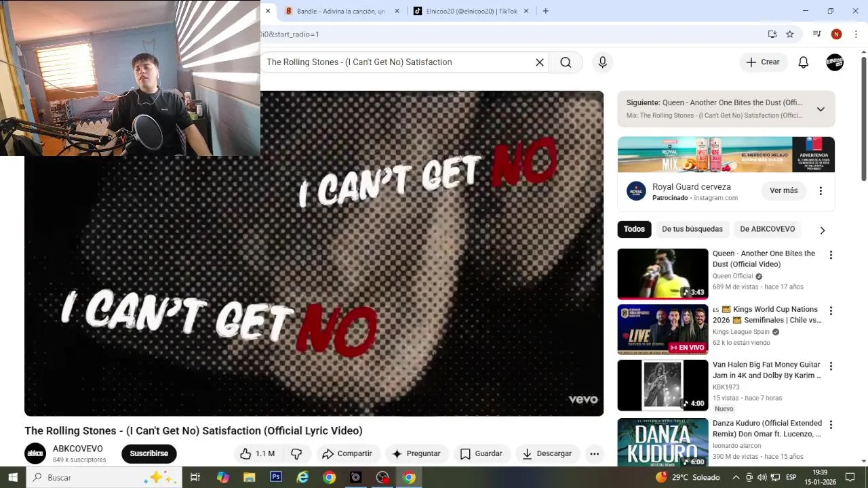868x488 pixels.
Task: Open Windows Start menu
Action: click(x=12, y=477)
